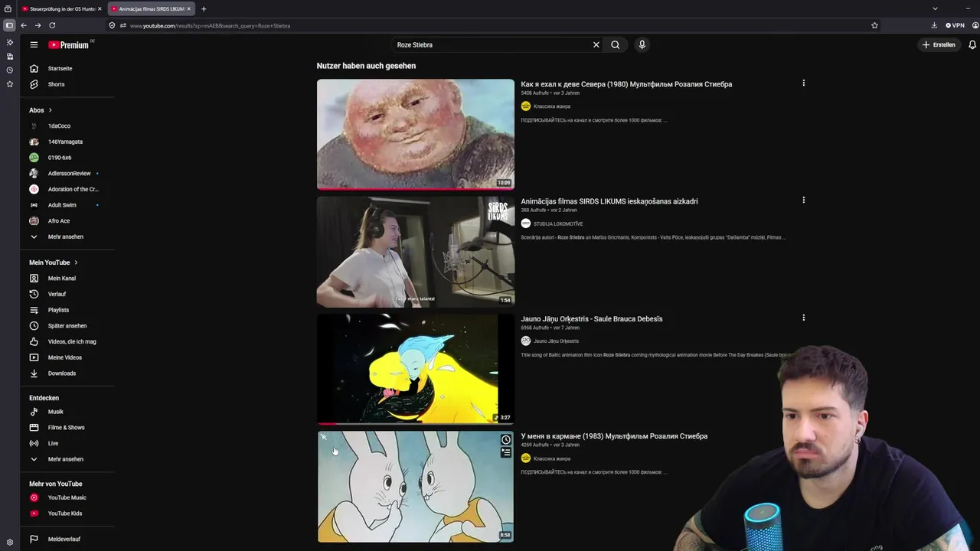The height and width of the screenshot is (551, 980).
Task: Toggle the browser VPN button
Action: [x=954, y=25]
